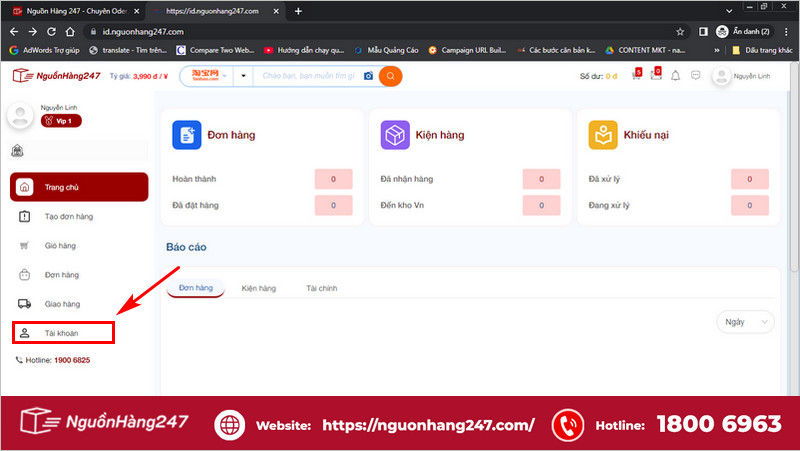The height and width of the screenshot is (451, 800).
Task: Click the Kiện hàng purple box icon
Action: [395, 135]
